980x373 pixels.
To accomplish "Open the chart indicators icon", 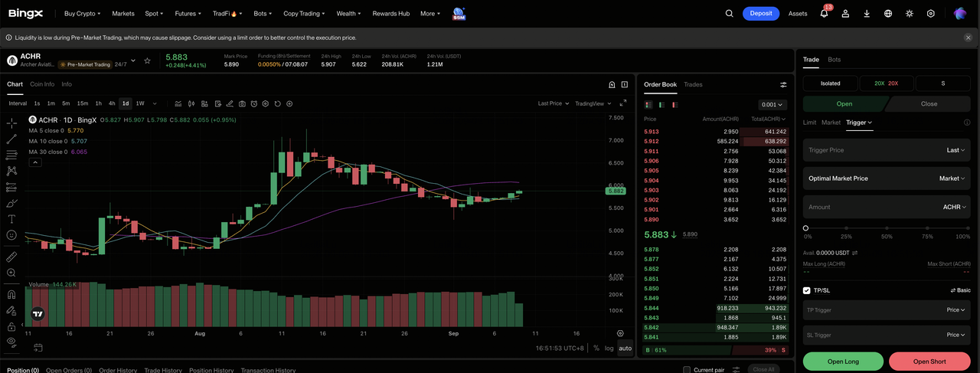I will point(178,103).
